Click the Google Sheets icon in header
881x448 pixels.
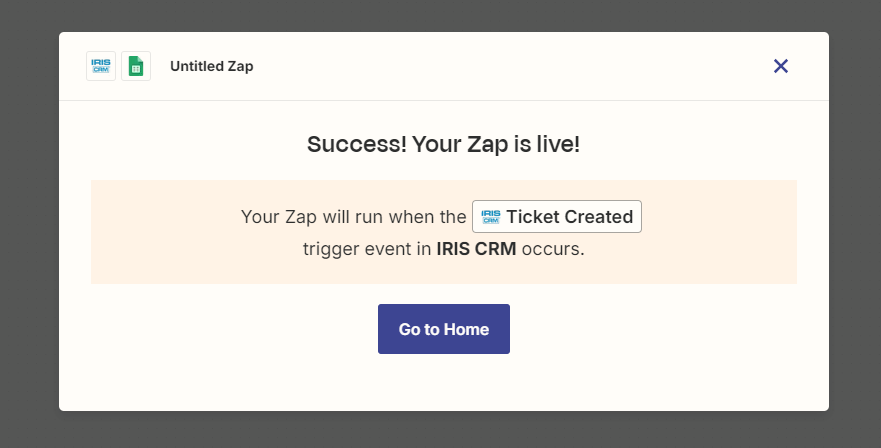136,66
